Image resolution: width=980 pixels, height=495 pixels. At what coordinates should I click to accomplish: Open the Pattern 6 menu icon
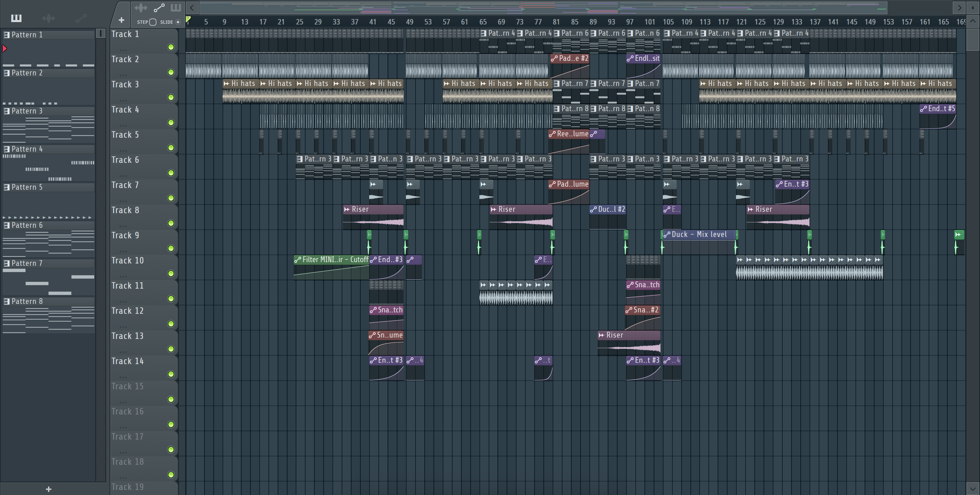(6, 225)
